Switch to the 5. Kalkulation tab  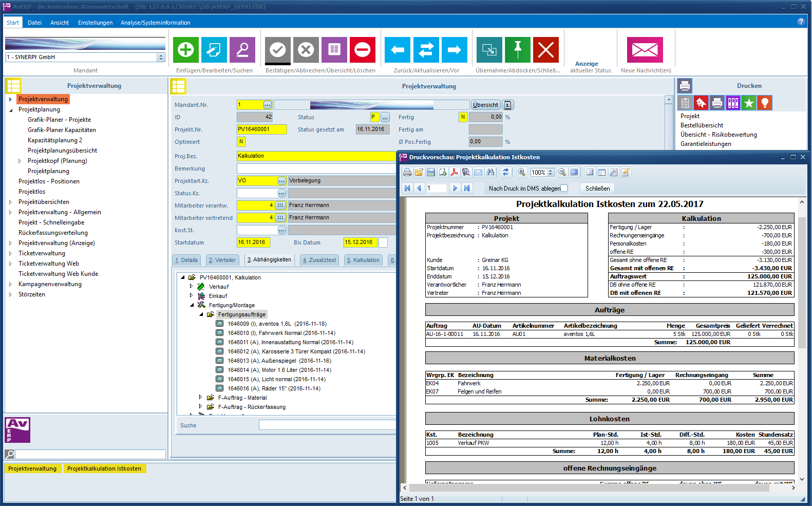point(363,260)
